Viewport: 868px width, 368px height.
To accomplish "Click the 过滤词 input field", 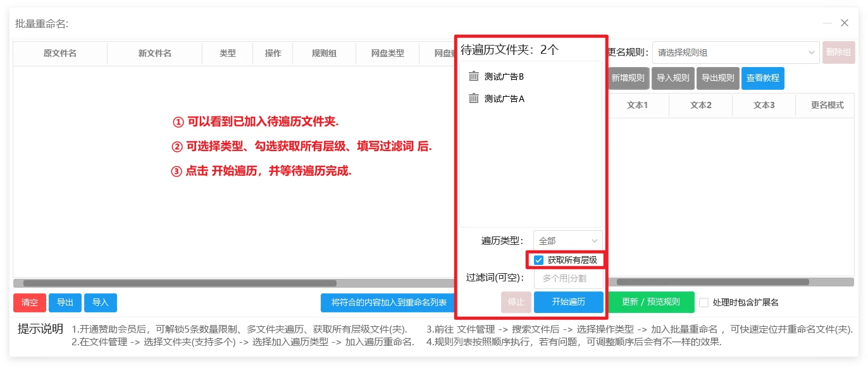I will (567, 278).
